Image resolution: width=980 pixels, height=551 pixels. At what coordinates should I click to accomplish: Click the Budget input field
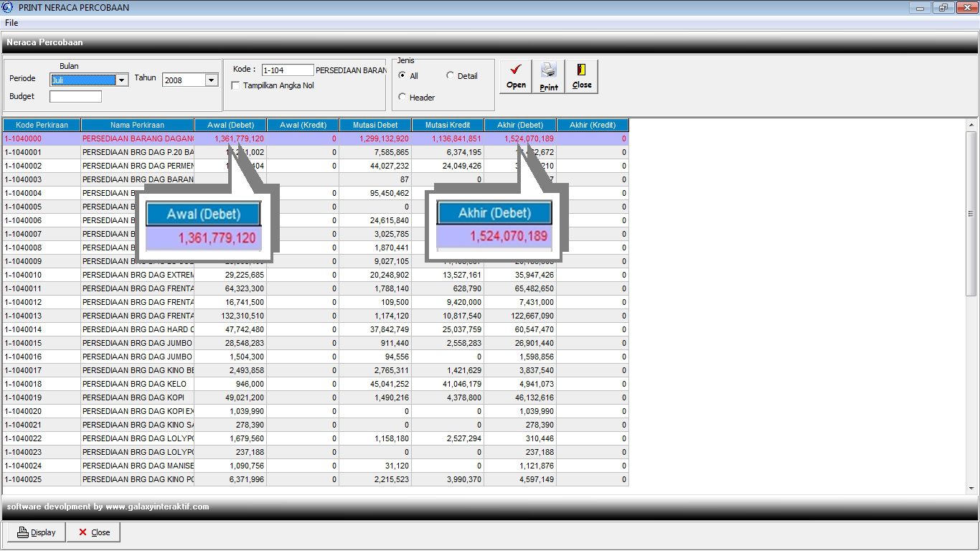75,97
